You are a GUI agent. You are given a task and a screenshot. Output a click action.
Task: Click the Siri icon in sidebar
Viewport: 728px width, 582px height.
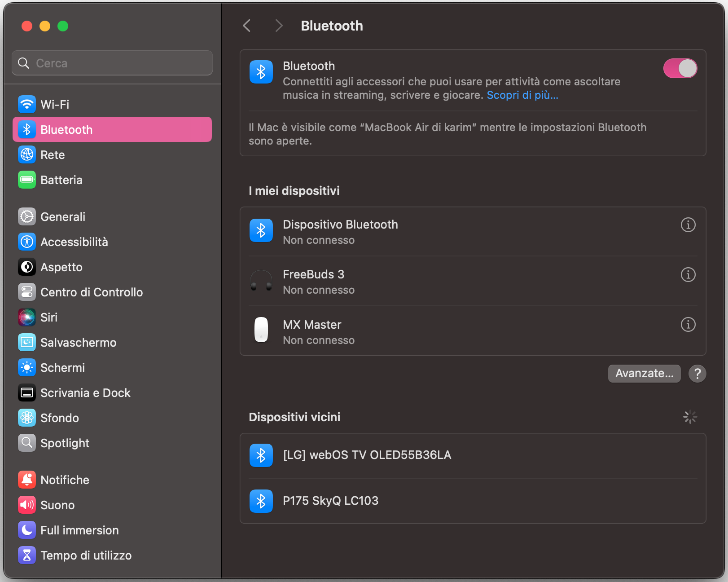pos(27,317)
